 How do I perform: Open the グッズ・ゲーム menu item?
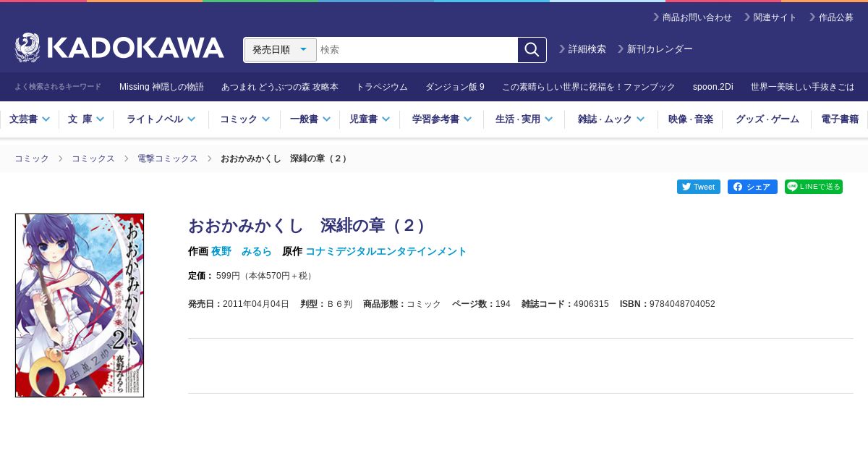pos(767,119)
